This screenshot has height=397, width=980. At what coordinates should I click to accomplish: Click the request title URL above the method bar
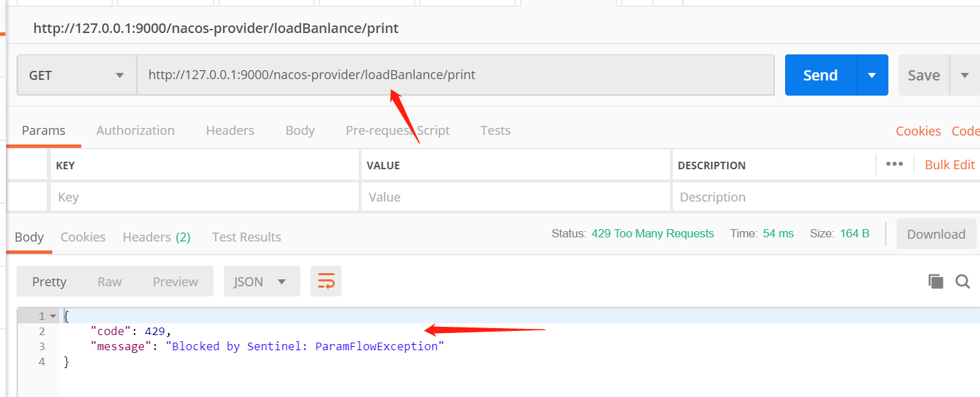pyautogui.click(x=216, y=28)
